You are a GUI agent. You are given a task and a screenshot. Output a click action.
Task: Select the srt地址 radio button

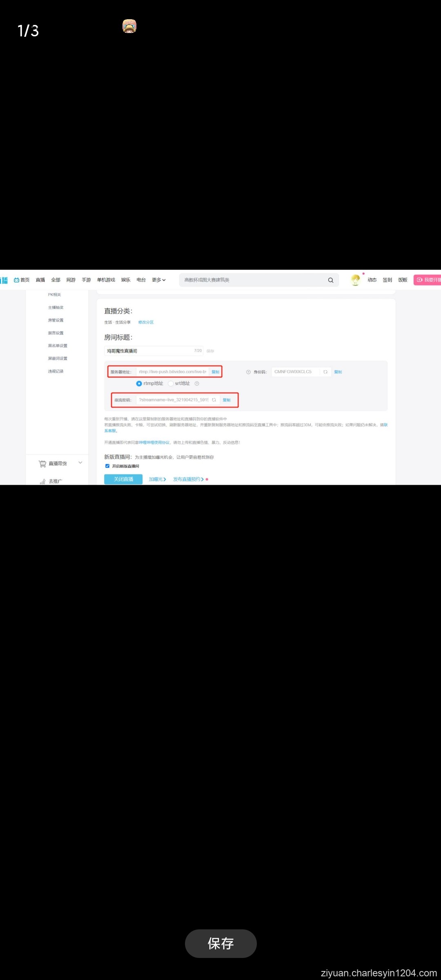click(x=171, y=383)
